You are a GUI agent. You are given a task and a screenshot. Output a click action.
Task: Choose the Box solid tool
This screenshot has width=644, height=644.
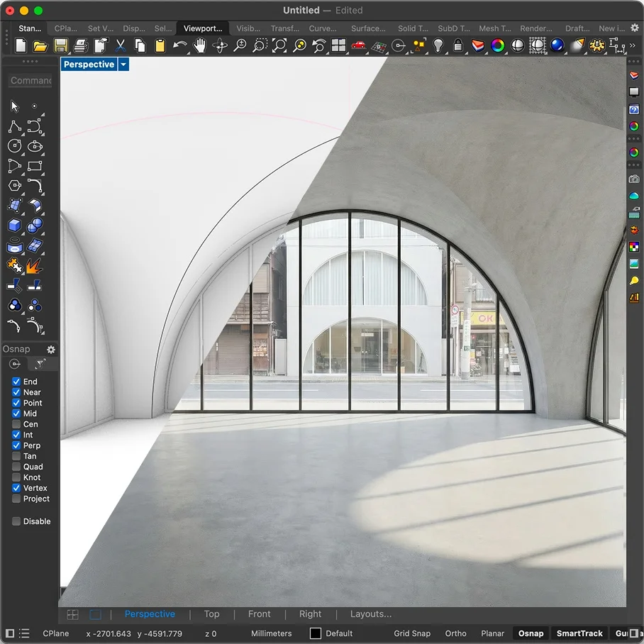[15, 226]
